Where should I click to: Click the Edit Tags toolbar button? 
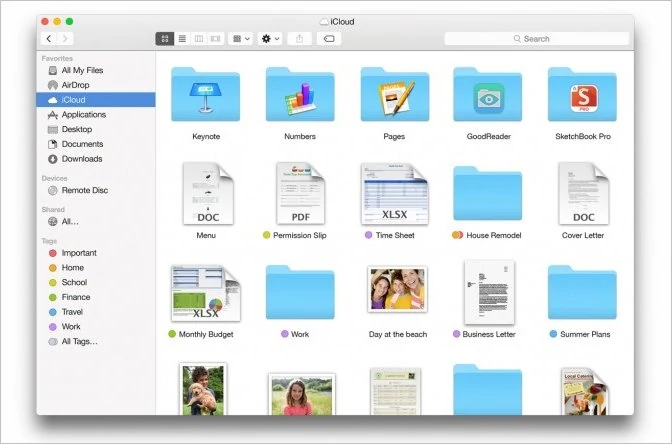click(329, 39)
